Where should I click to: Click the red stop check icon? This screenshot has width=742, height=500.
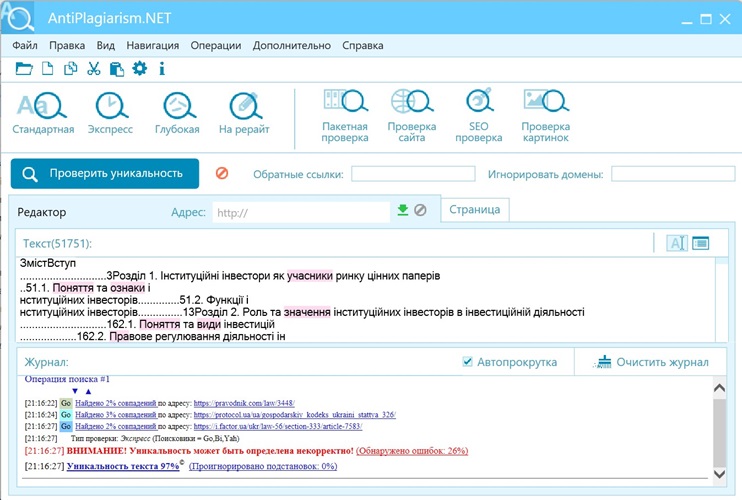(222, 173)
